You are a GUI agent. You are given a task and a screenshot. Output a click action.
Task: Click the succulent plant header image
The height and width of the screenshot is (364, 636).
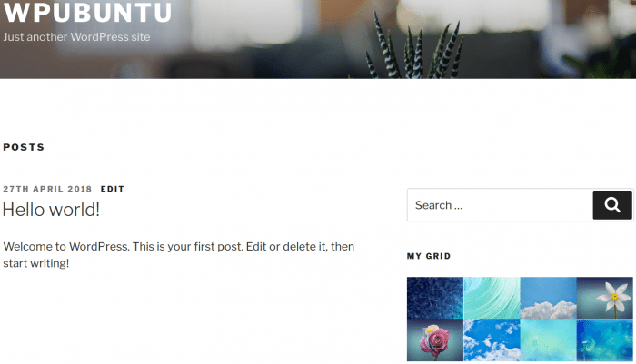coord(413,49)
